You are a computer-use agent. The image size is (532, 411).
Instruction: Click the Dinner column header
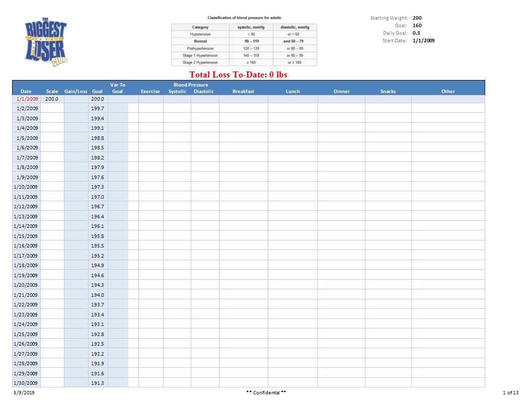[x=341, y=91]
